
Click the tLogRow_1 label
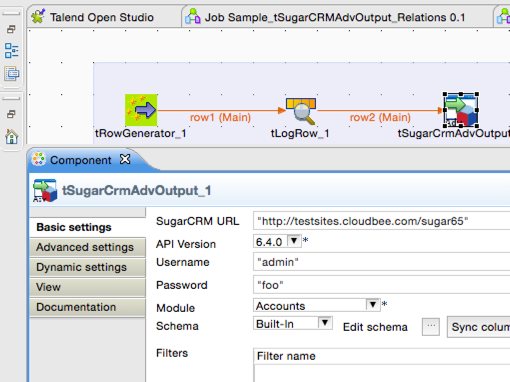coord(300,133)
